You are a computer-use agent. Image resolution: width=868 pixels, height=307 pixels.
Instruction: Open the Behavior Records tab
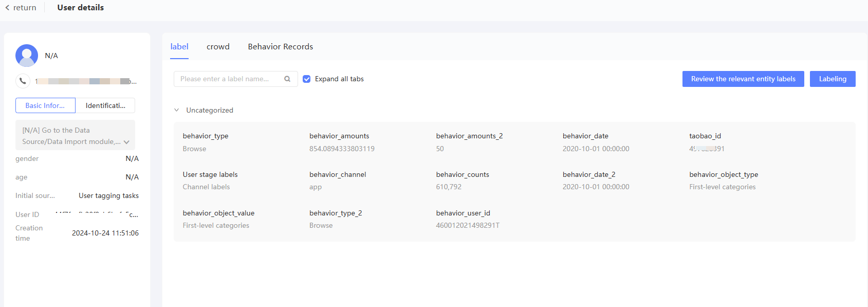(x=280, y=47)
